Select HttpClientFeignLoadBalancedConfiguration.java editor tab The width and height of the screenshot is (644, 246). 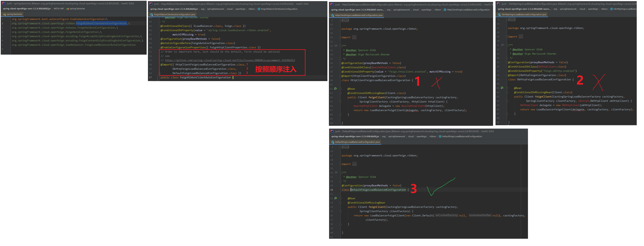tap(357, 15)
